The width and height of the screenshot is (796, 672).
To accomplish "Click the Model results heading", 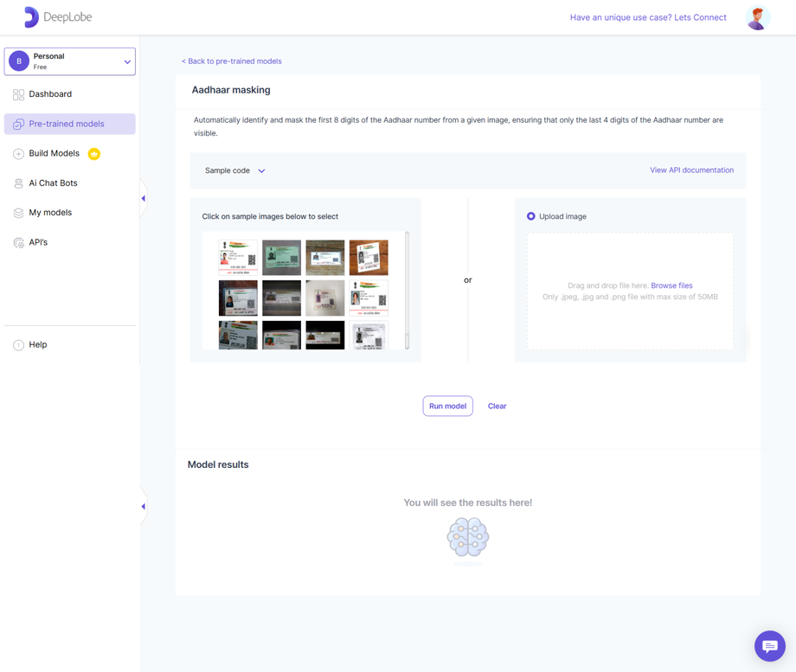I will 218,464.
